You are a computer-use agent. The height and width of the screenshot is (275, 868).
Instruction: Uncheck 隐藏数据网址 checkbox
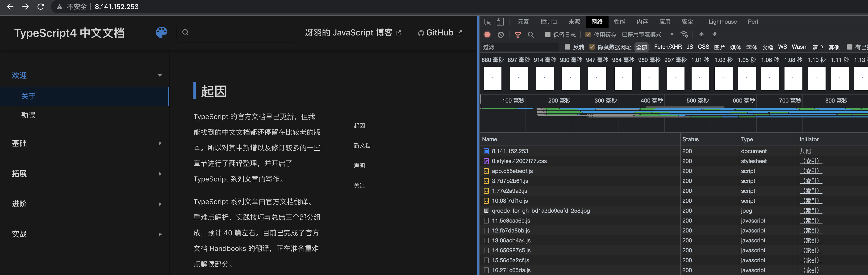pyautogui.click(x=592, y=47)
